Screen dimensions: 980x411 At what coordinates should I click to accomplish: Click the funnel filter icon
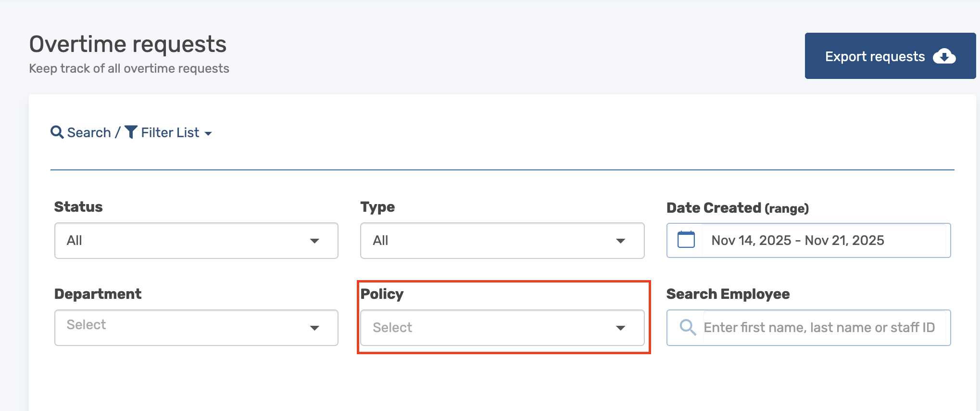pyautogui.click(x=131, y=132)
